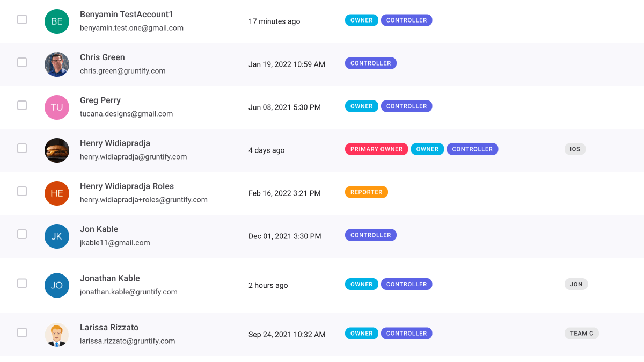Click Jonathan Kable's JO avatar

tap(56, 285)
